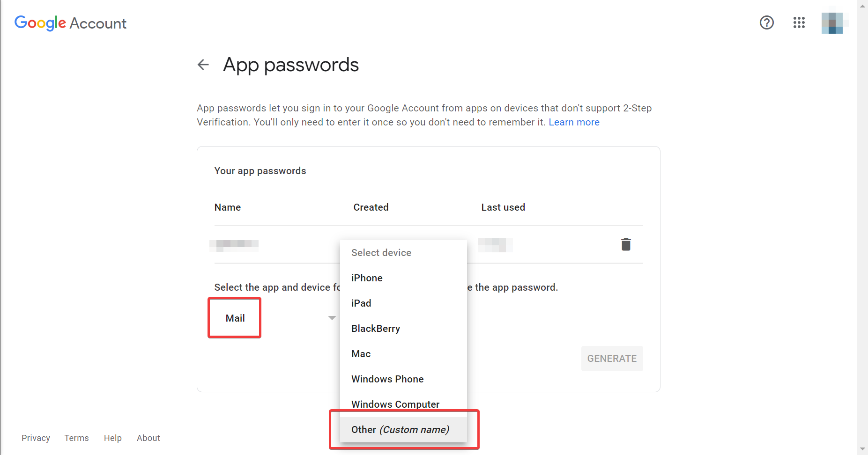Screen dimensions: 868x455
Task: Click the back arrow next to App passwords
Action: (203, 65)
